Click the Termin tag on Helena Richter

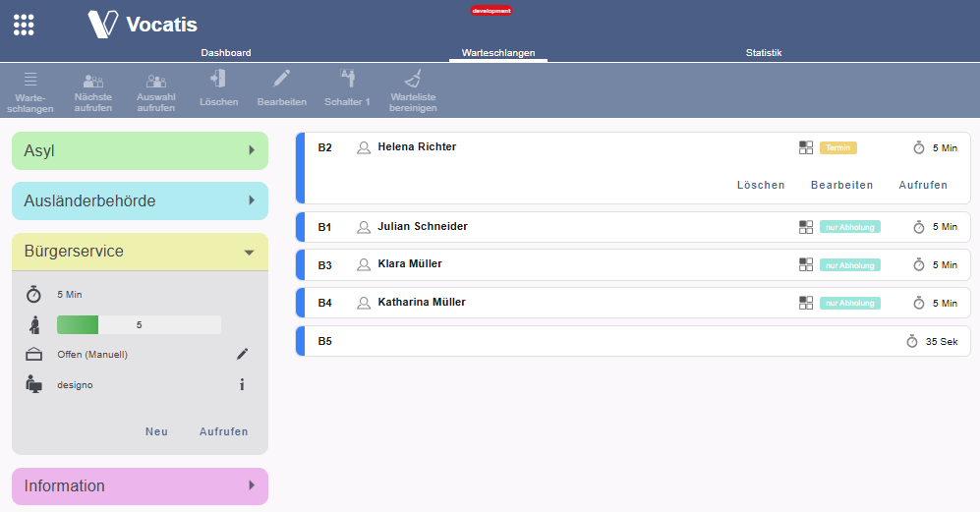coord(838,147)
